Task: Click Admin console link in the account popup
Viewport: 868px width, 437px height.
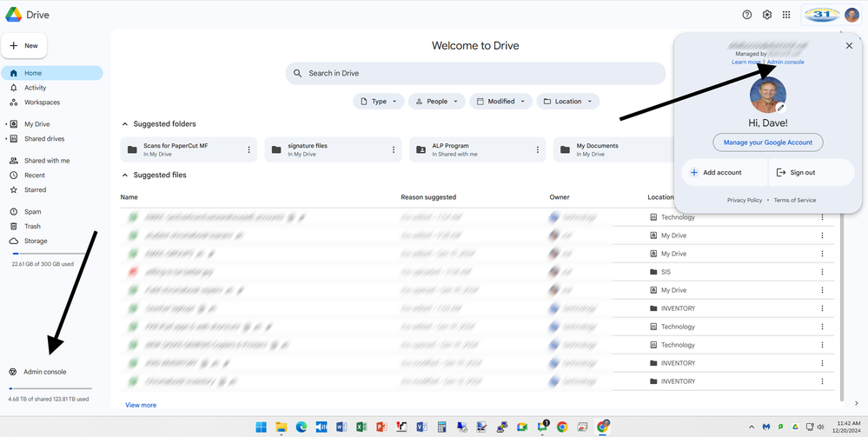Action: (786, 62)
